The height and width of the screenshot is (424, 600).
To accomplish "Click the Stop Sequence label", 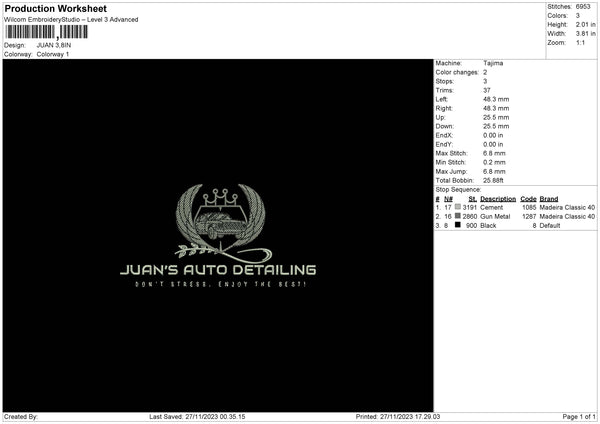I will [458, 189].
